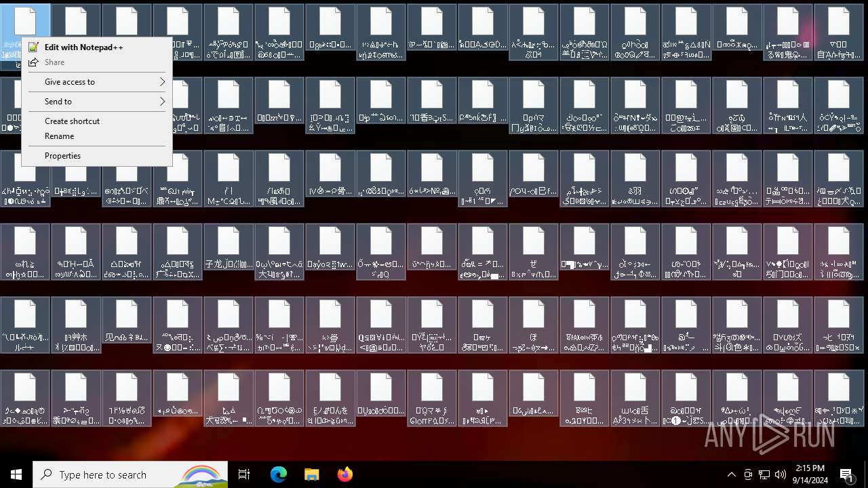Show hidden system tray icons
Screen dimensions: 868x488
[x=731, y=474]
